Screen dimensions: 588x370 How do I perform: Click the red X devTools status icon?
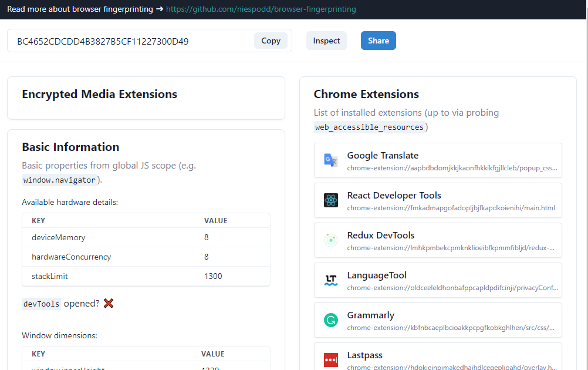coord(109,304)
